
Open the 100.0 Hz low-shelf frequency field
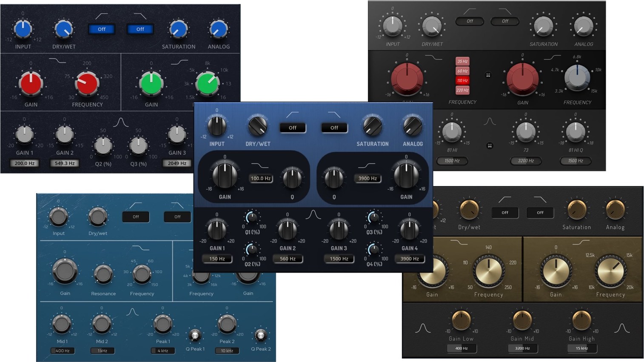click(x=261, y=178)
